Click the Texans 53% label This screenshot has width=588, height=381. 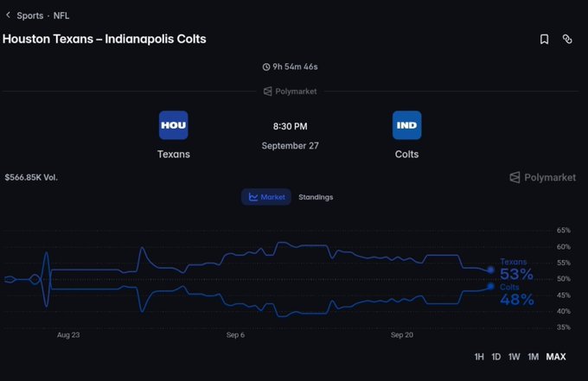516,270
